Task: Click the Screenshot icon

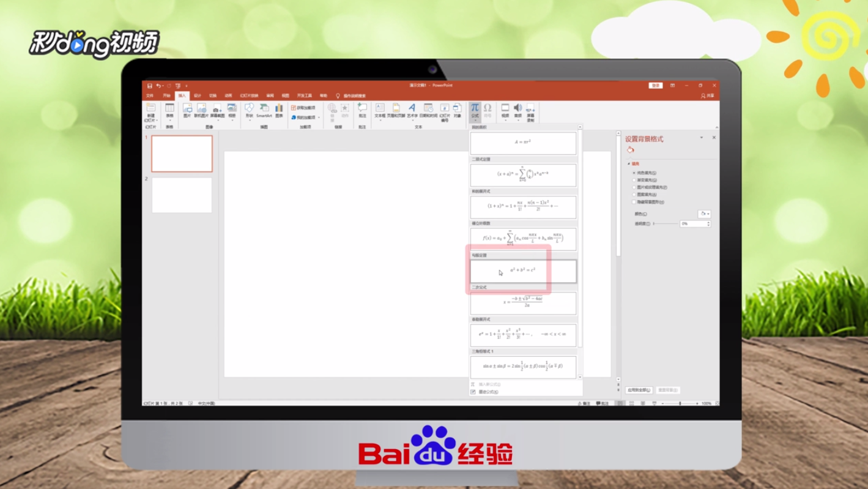Action: 217,108
